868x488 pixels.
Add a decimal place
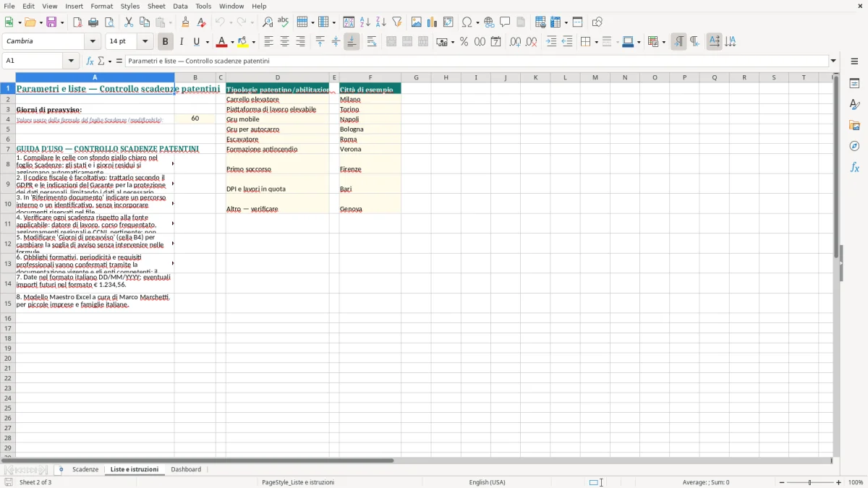pyautogui.click(x=516, y=42)
